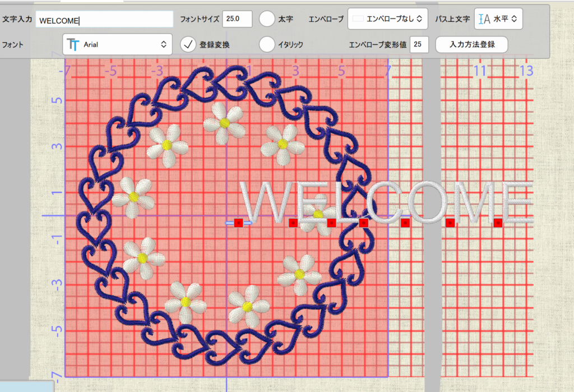Select the red handle at letter L

(331, 223)
